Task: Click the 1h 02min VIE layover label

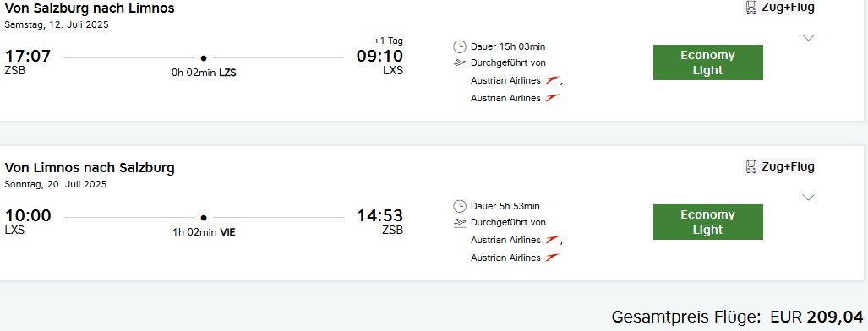Action: 204,232
